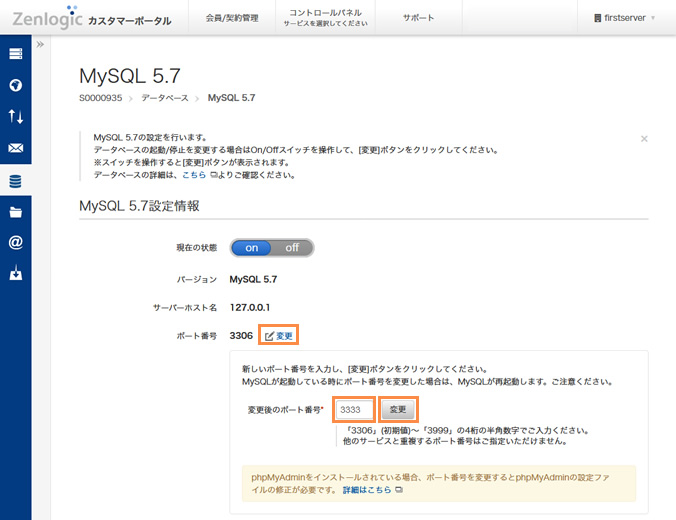Open the server icon in sidebar
The image size is (676, 520).
(x=16, y=54)
